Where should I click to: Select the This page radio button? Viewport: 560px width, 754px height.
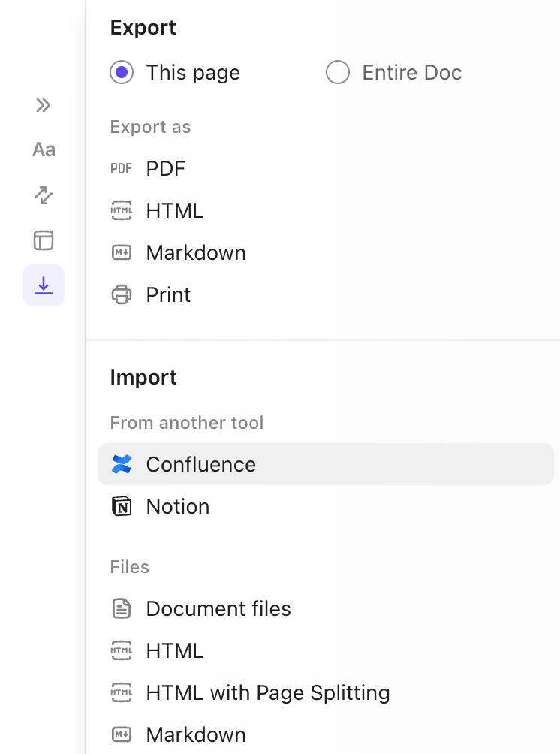click(122, 72)
